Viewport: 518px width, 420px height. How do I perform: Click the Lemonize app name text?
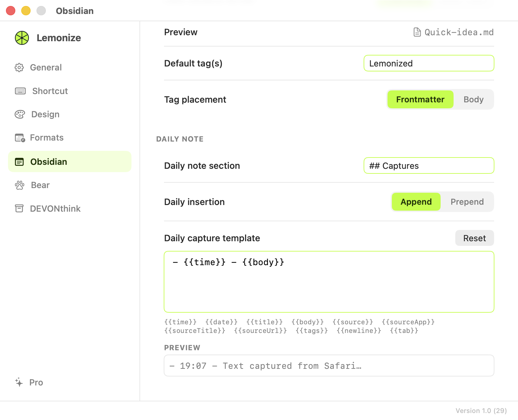coord(59,38)
